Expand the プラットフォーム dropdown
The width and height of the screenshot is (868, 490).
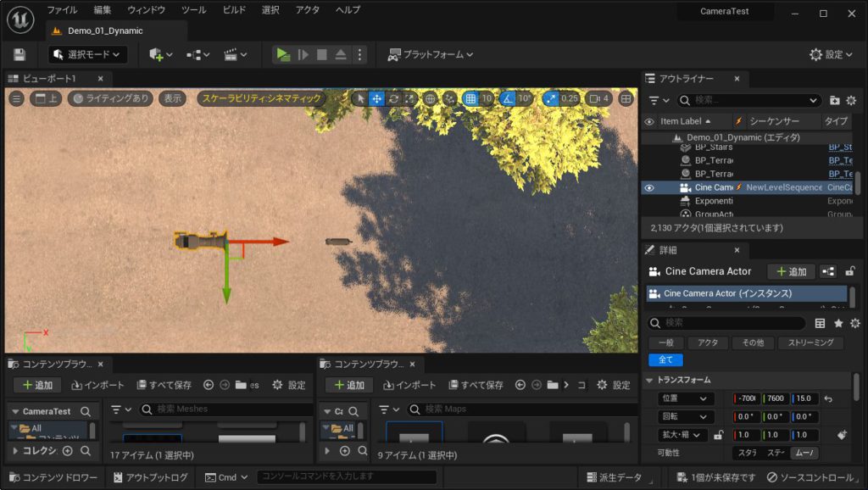point(431,54)
